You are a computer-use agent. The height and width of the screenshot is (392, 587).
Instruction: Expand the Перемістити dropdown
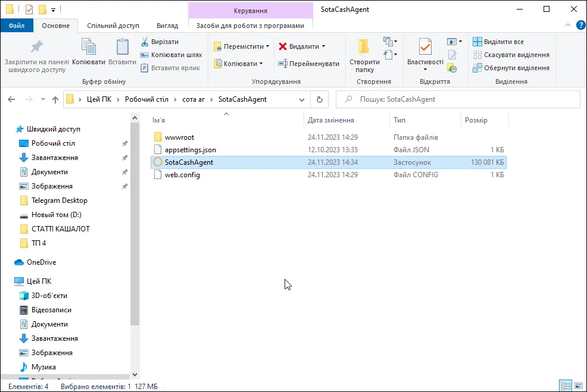267,46
